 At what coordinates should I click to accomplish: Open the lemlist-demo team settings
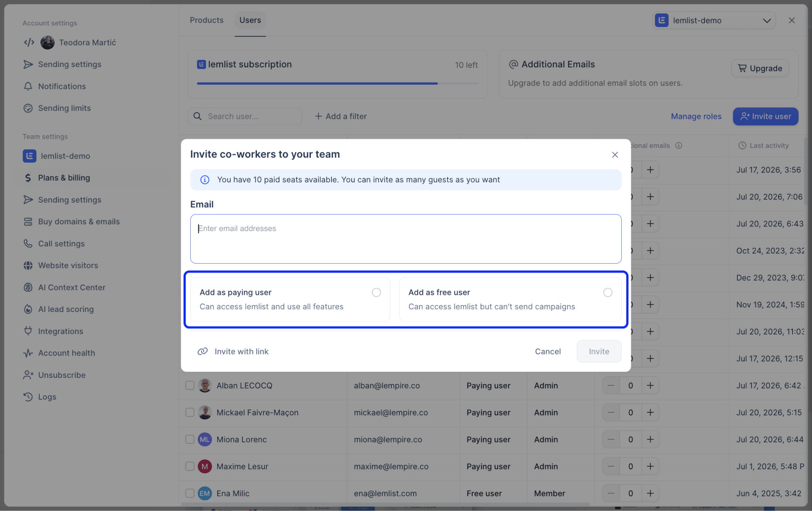pyautogui.click(x=57, y=156)
